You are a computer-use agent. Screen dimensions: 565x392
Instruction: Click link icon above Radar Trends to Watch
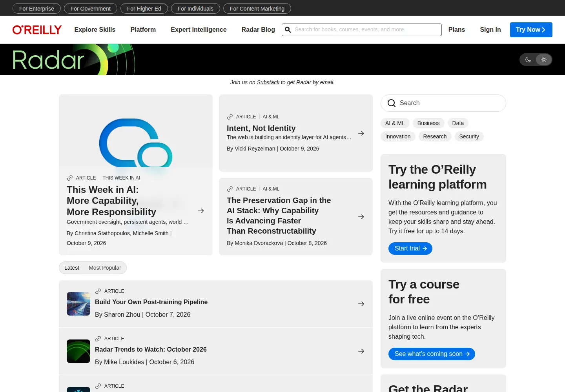tap(98, 339)
